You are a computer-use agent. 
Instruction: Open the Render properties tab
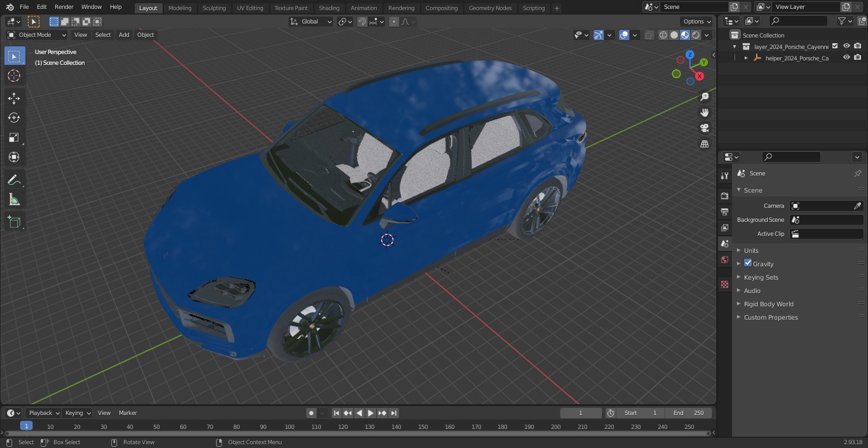724,196
